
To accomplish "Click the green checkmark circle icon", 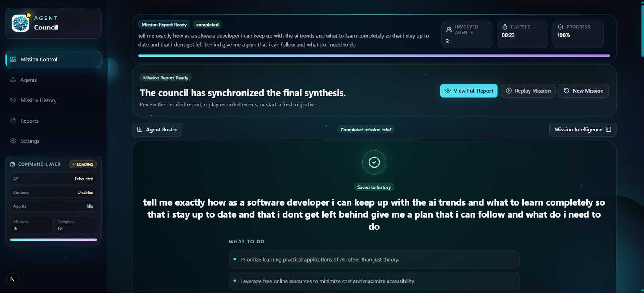I will point(374,162).
